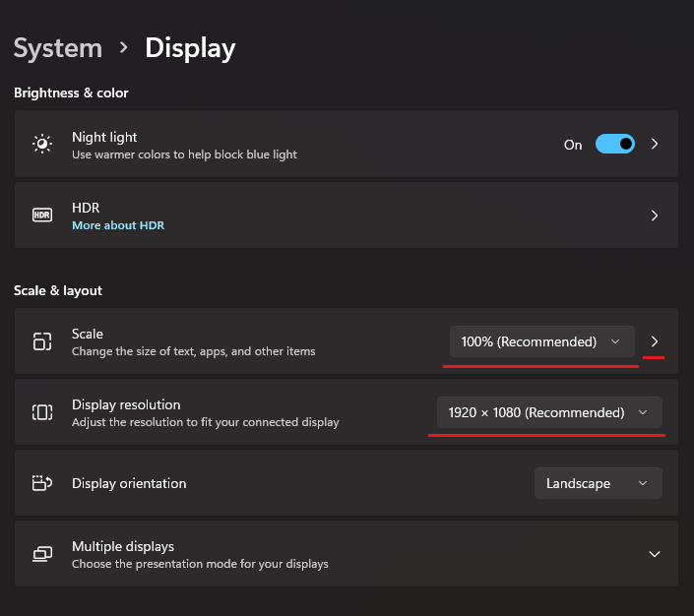Click the Night light row title
Image resolution: width=694 pixels, height=616 pixels.
[x=104, y=137]
